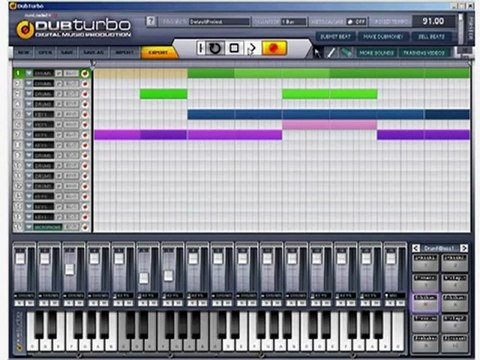Toggle the small checkbox on track 6

[x=59, y=125]
